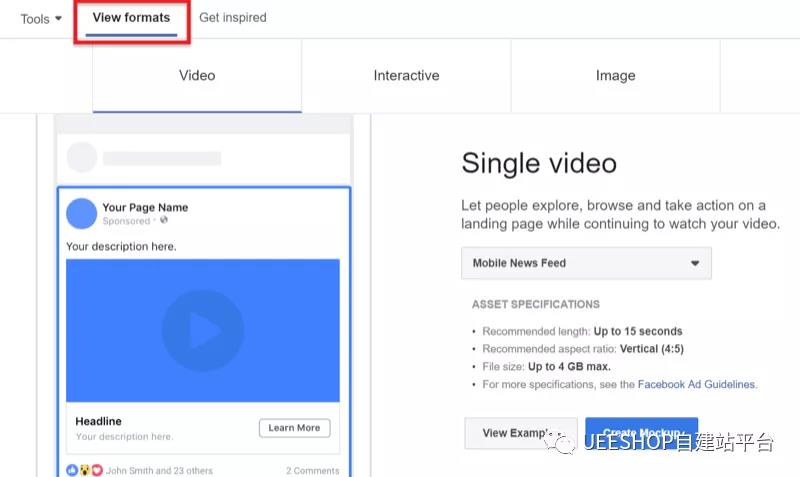Click the View Examples button
This screenshot has width=800, height=477.
point(521,433)
